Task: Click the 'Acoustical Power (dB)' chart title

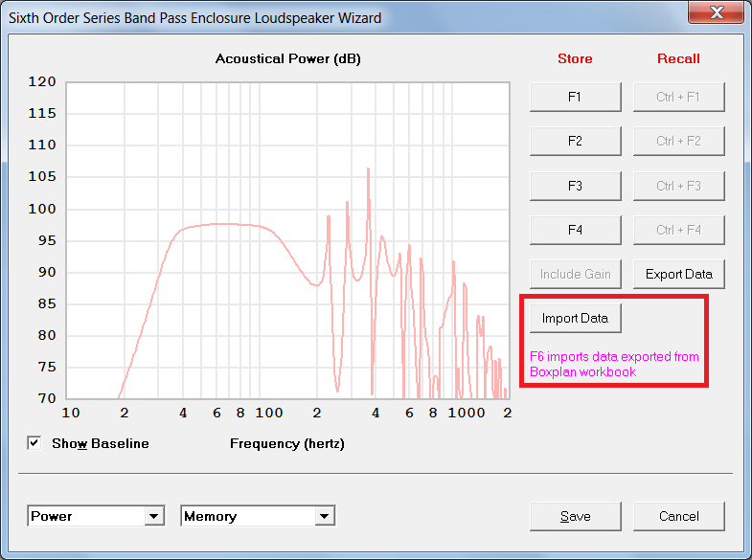Action: pyautogui.click(x=287, y=59)
